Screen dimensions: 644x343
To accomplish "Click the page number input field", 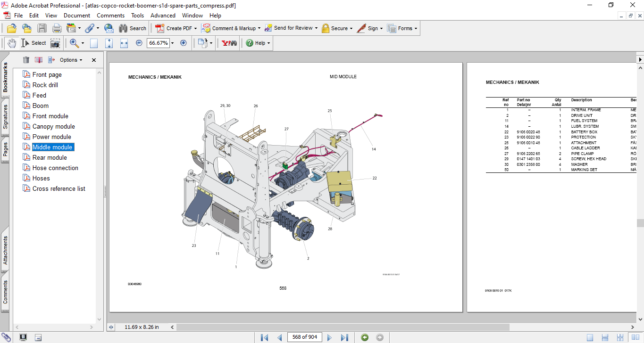I will (x=304, y=337).
